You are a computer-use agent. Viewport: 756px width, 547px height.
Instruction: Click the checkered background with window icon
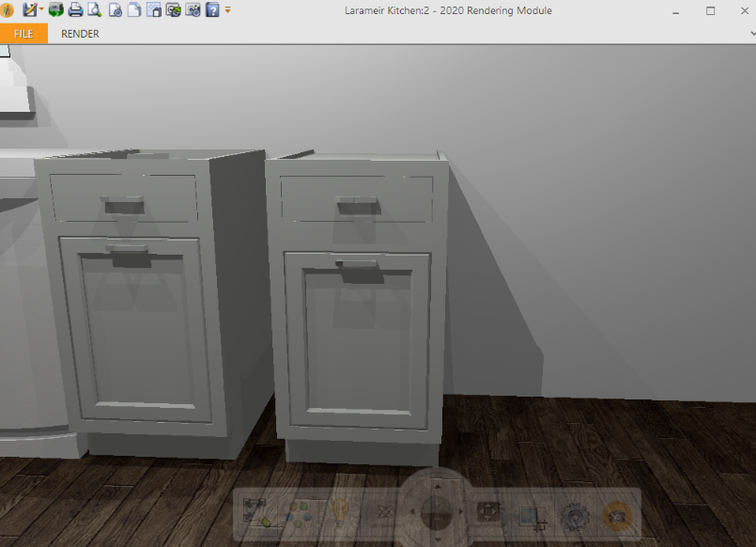[154, 9]
